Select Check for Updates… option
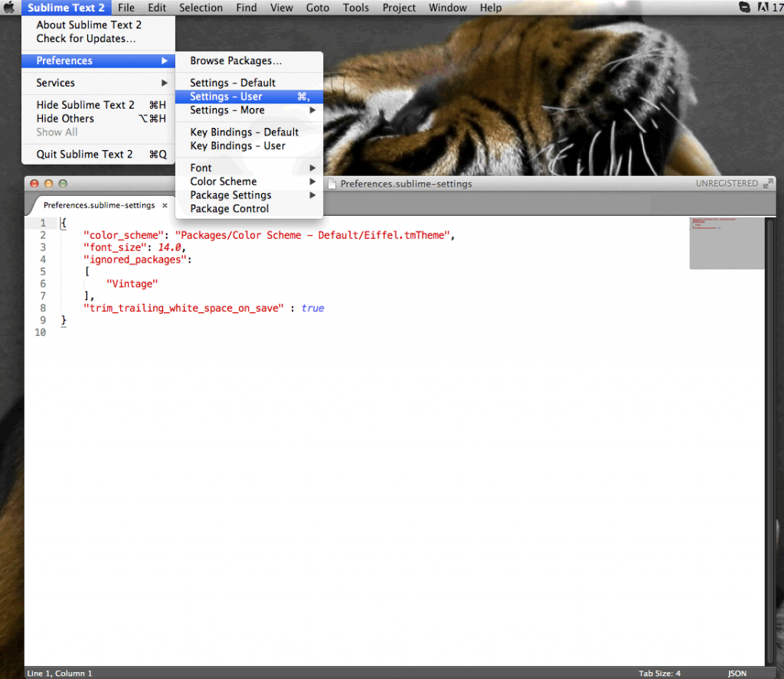784x679 pixels. click(x=86, y=38)
